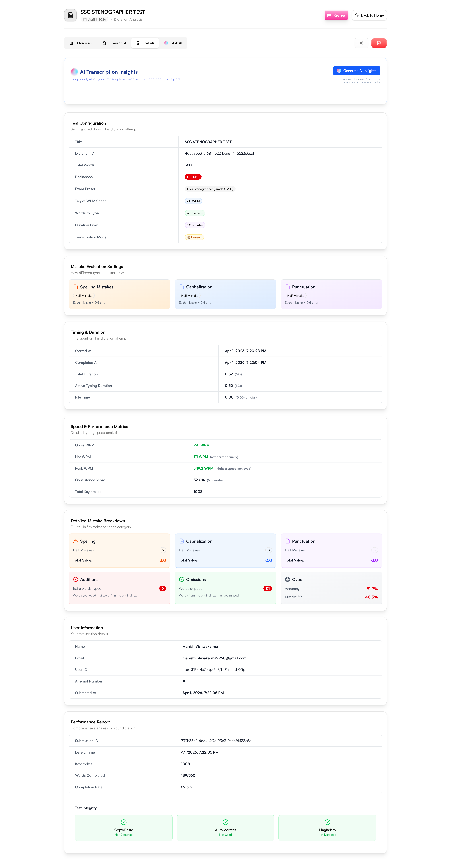Click the Spelling Total Value 3.0
Viewport: 451px width, 868px height.
click(163, 561)
